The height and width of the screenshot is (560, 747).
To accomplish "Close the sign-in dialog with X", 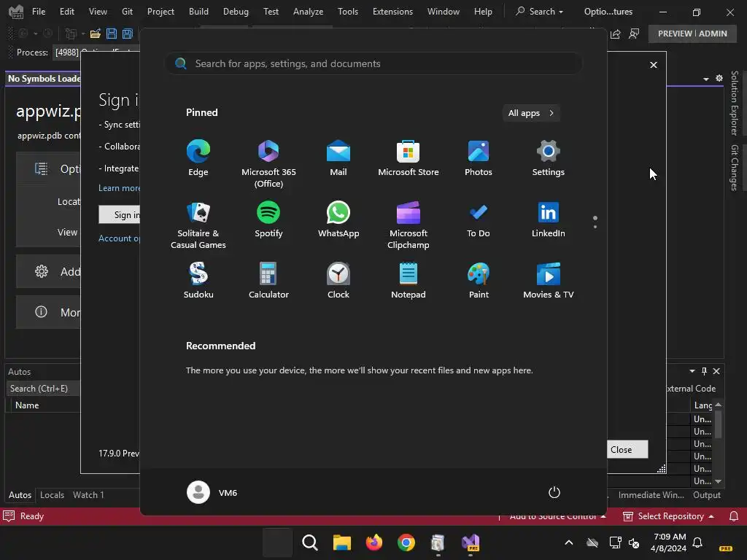I will (x=654, y=65).
